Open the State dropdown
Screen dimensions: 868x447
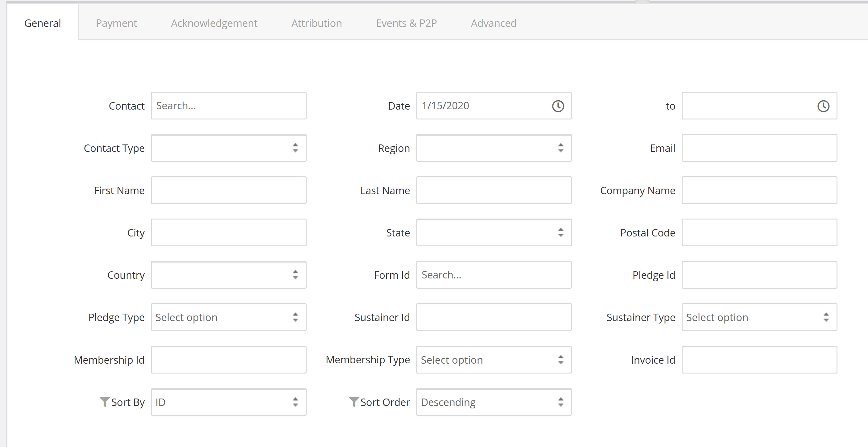[494, 232]
